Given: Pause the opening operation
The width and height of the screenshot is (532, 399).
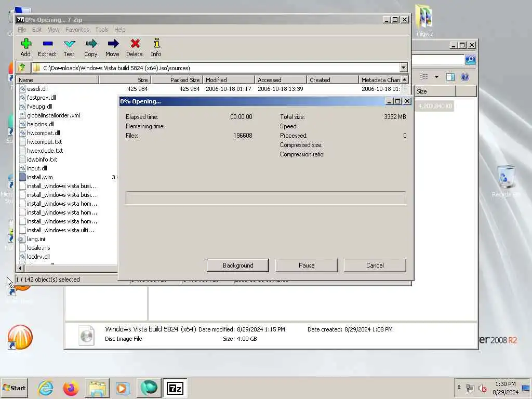Looking at the screenshot, I should (307, 265).
